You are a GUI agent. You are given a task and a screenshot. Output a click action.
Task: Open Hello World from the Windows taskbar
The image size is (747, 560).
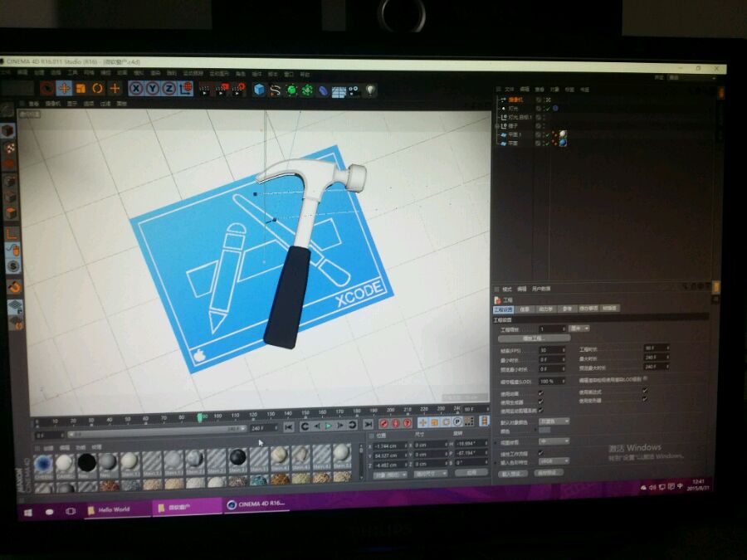tap(117, 509)
